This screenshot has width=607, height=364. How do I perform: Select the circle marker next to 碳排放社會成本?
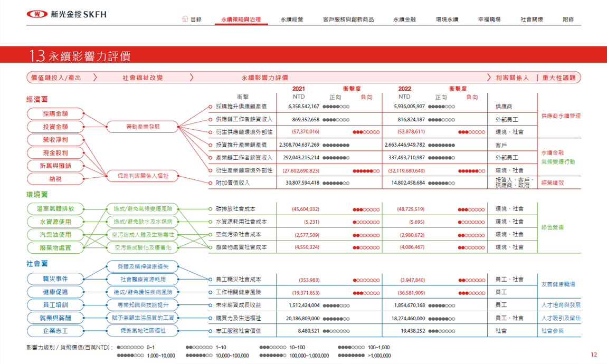(210, 209)
